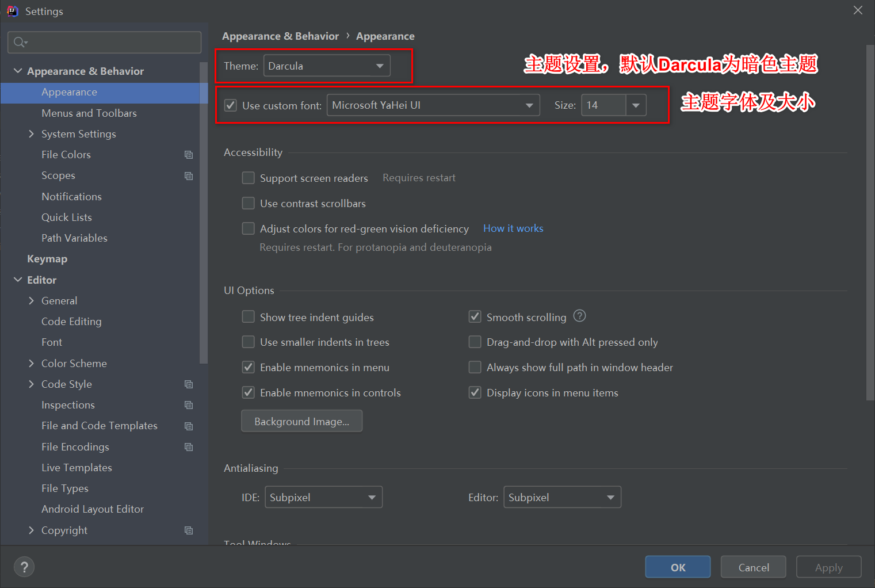
Task: Click the sharing icon beside File and Code Templates
Action: [189, 426]
